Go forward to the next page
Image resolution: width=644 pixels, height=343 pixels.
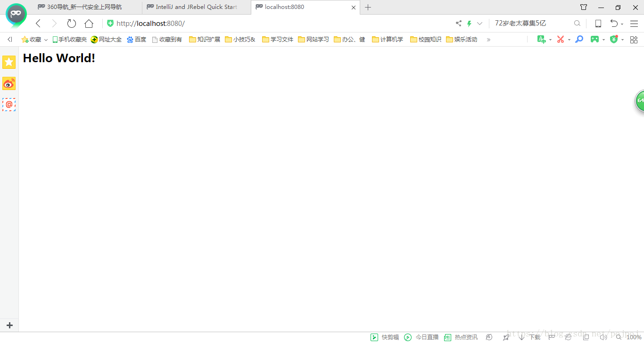click(54, 24)
